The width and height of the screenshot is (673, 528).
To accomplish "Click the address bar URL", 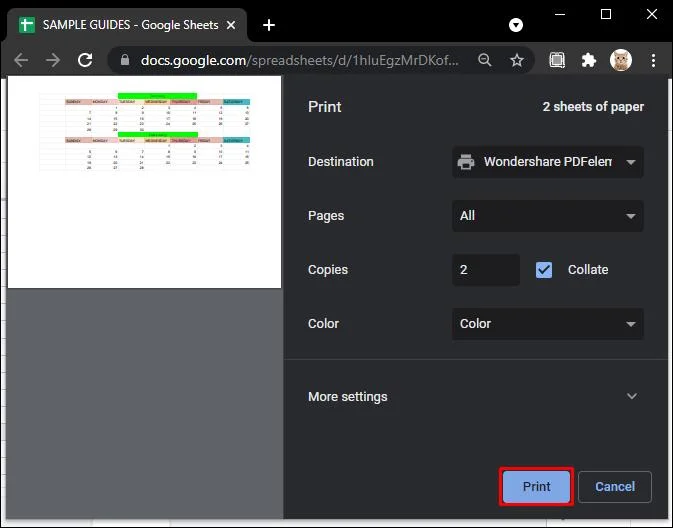I will 300,60.
